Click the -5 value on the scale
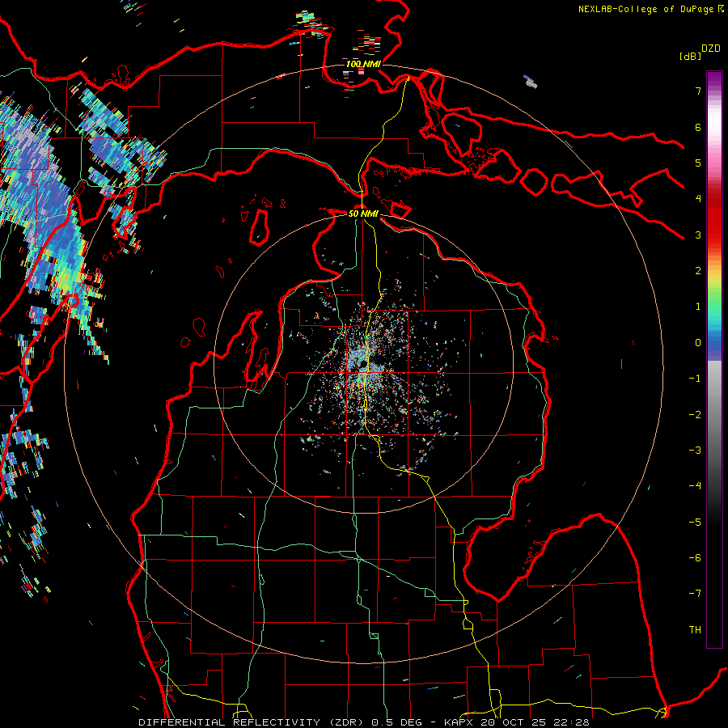This screenshot has width=728, height=728. click(695, 523)
